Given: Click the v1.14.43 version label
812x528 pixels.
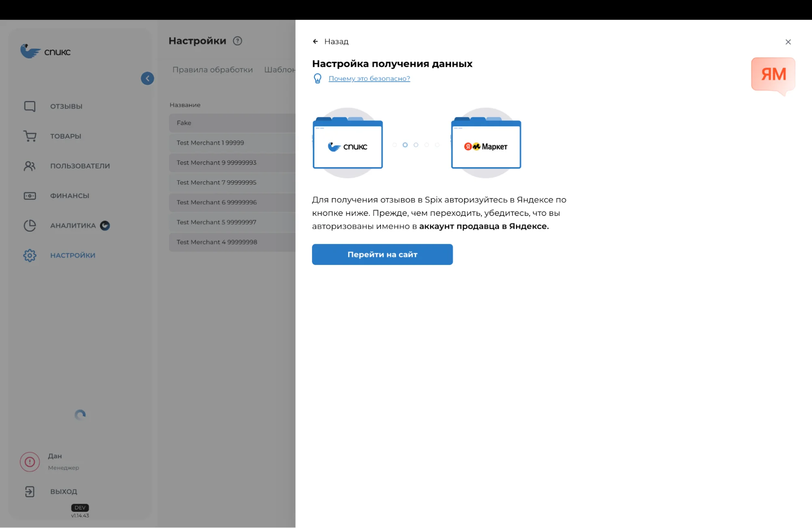Looking at the screenshot, I should click(x=80, y=516).
